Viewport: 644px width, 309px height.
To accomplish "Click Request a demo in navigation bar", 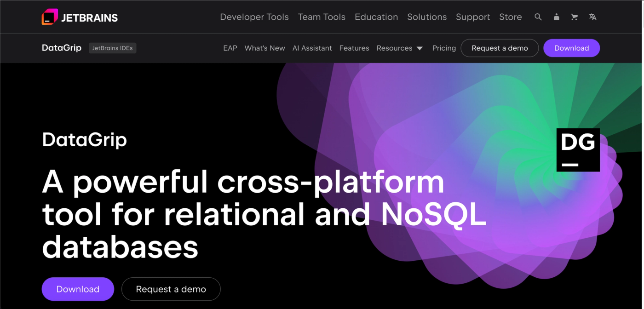I will (500, 48).
